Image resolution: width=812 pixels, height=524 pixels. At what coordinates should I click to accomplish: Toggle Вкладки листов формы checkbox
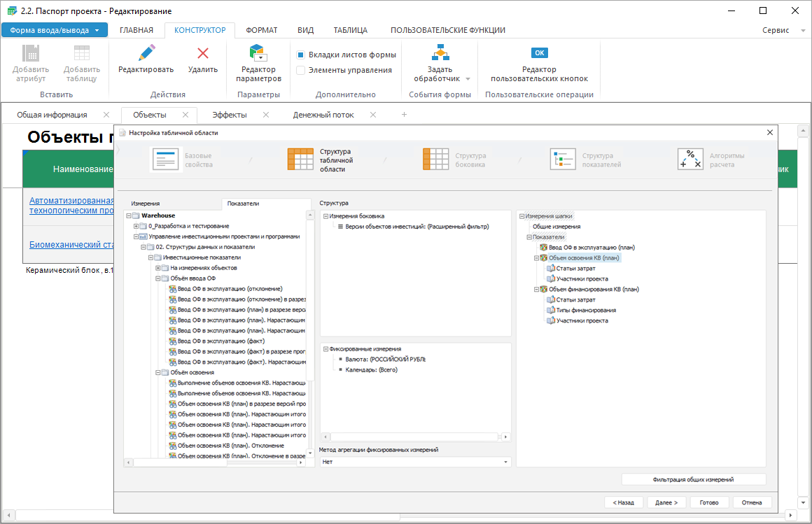(x=300, y=55)
